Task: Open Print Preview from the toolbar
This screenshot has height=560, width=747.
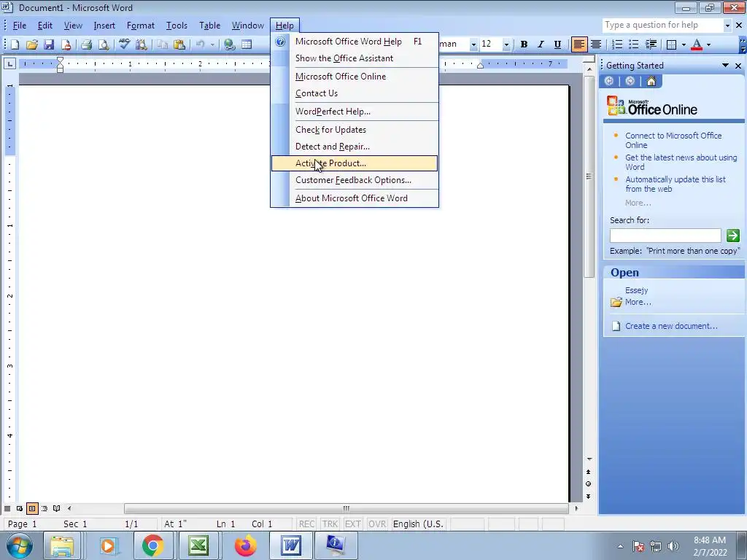Action: [104, 44]
